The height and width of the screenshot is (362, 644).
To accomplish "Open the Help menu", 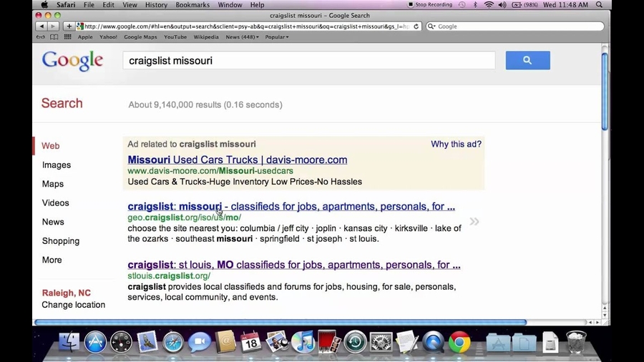I will 257,5.
